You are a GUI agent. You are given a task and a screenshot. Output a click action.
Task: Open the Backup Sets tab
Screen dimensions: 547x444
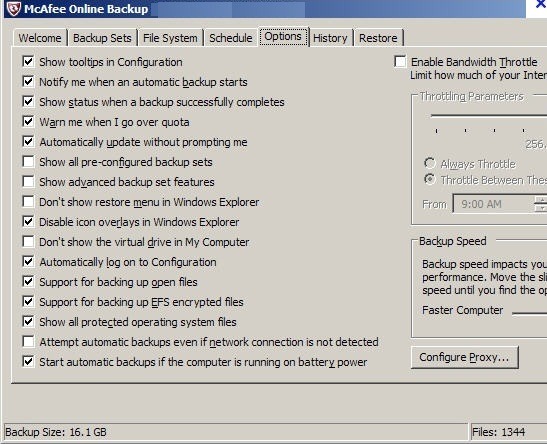point(102,38)
